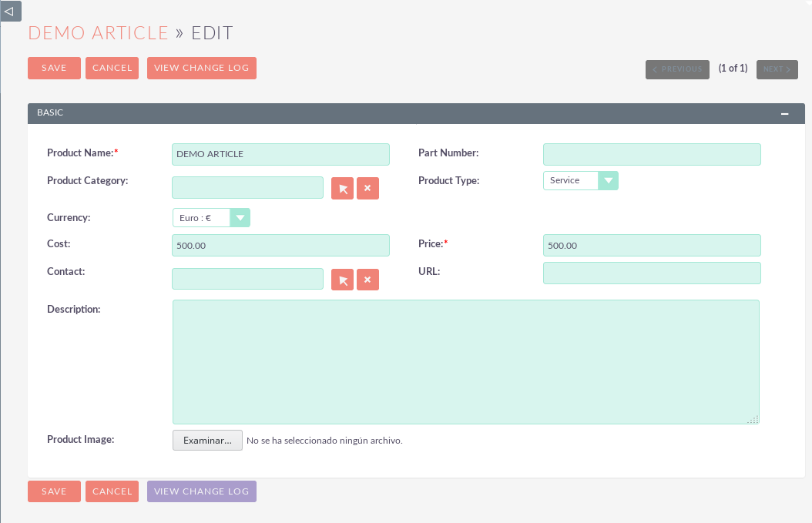Open View Change Log at the top
The width and height of the screenshot is (812, 523).
pyautogui.click(x=201, y=68)
